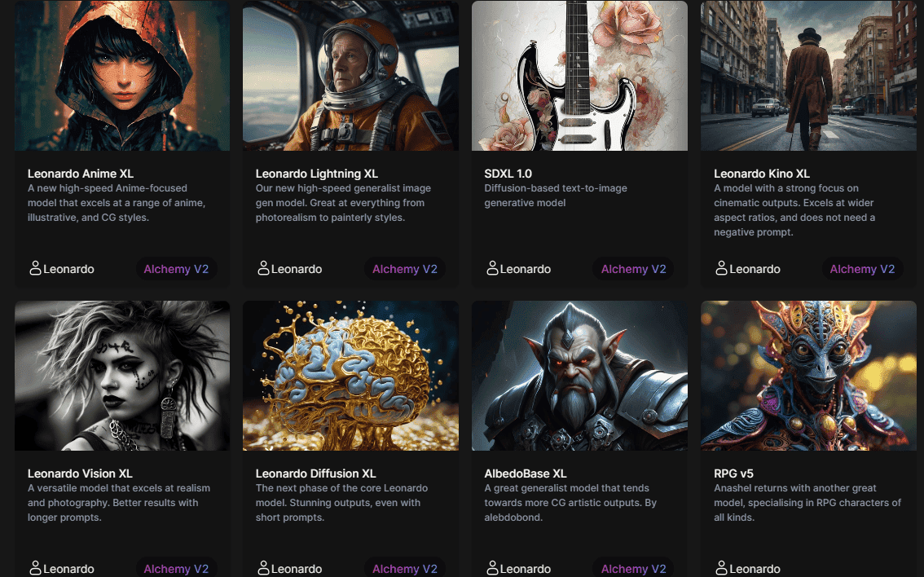Open the hooded anime girl thumbnail
The image size is (924, 577).
coord(122,75)
